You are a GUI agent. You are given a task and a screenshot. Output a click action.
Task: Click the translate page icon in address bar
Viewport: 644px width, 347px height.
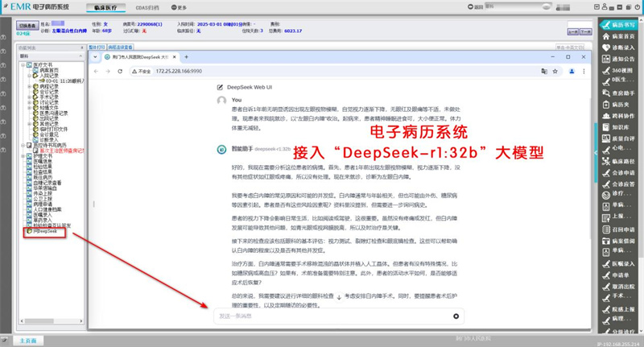[x=544, y=71]
